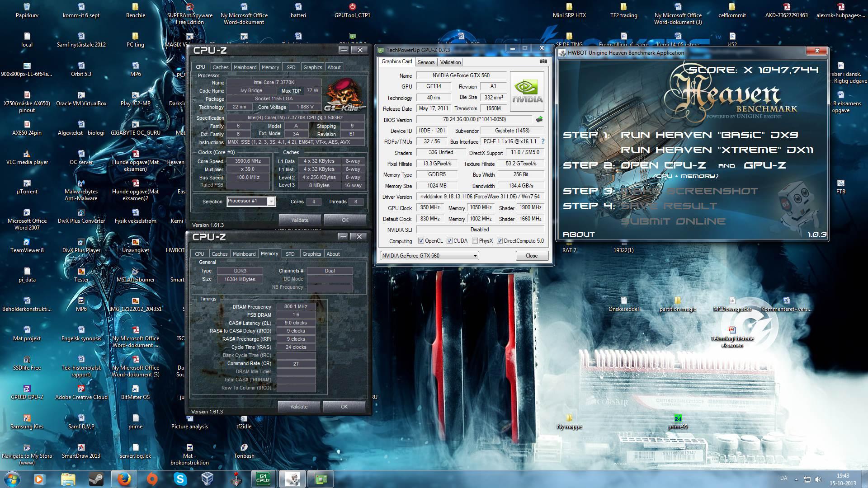The width and height of the screenshot is (868, 488).
Task: Click ABOUT in HWBOT Heaven app
Action: [579, 235]
